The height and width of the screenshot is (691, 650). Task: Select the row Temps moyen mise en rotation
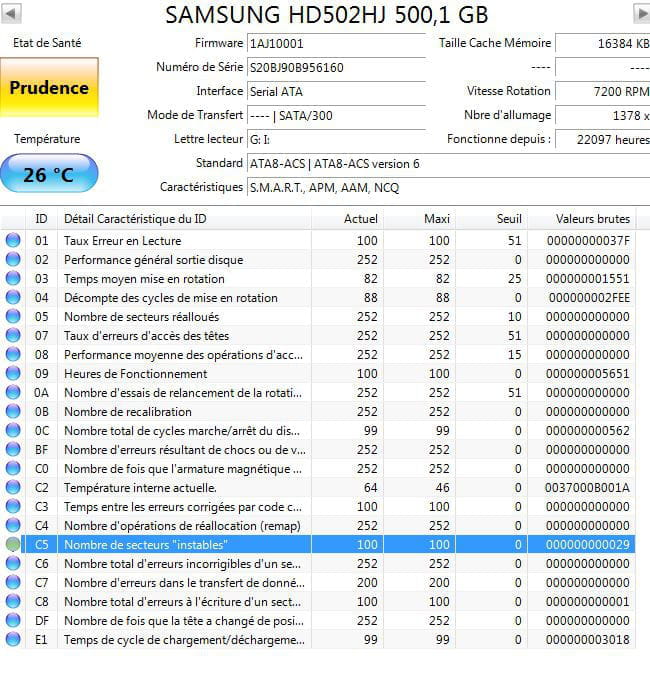pyautogui.click(x=318, y=279)
